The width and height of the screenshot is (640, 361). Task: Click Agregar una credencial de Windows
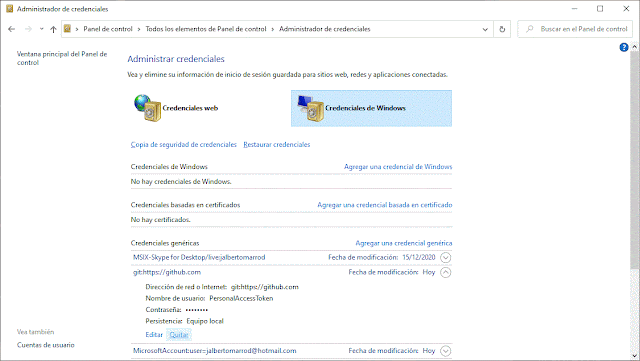398,167
